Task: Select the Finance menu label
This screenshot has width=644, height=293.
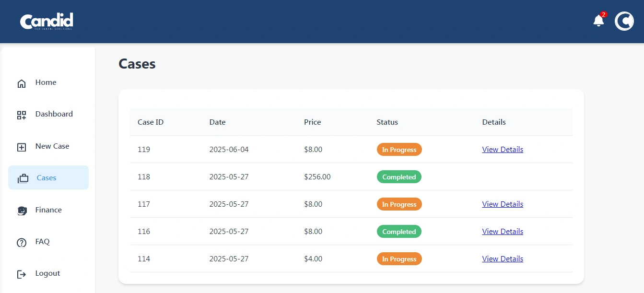Action: [x=48, y=210]
